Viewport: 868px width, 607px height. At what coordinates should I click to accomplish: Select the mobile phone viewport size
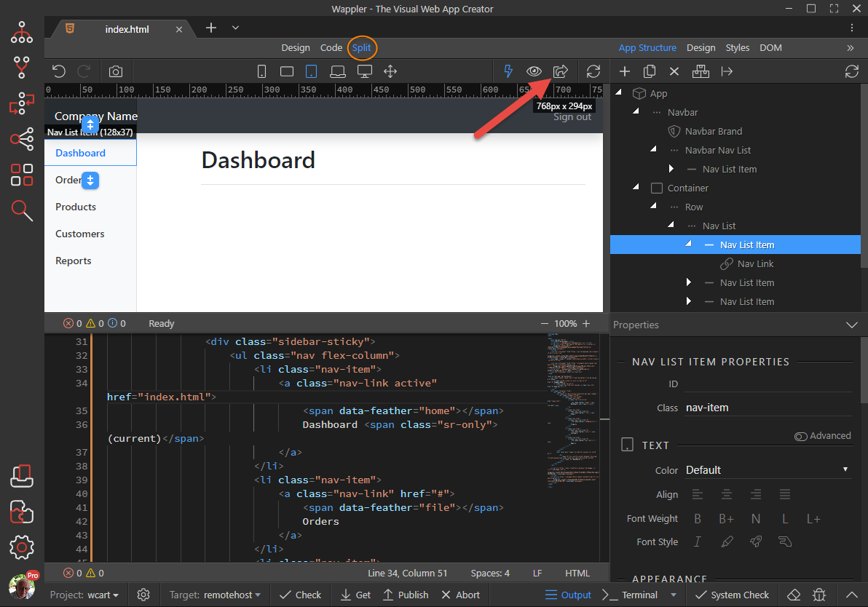click(x=261, y=71)
